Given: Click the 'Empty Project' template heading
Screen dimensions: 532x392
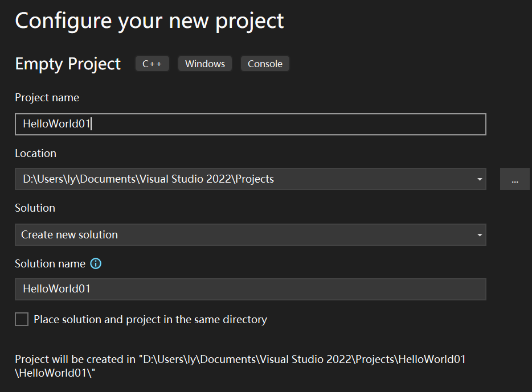Looking at the screenshot, I should click(68, 64).
